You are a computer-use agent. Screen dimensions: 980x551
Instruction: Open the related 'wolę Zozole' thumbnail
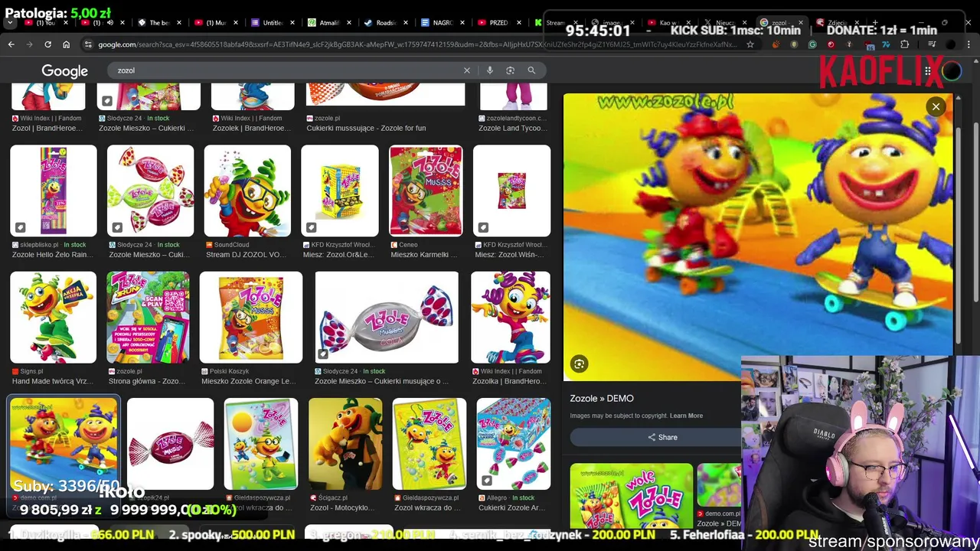[x=631, y=496]
